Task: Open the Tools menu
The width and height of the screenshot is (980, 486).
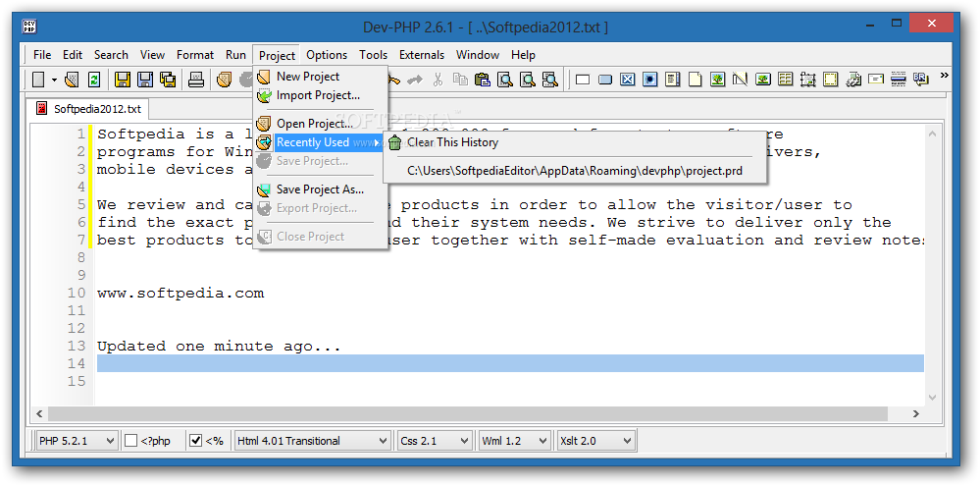Action: click(373, 55)
